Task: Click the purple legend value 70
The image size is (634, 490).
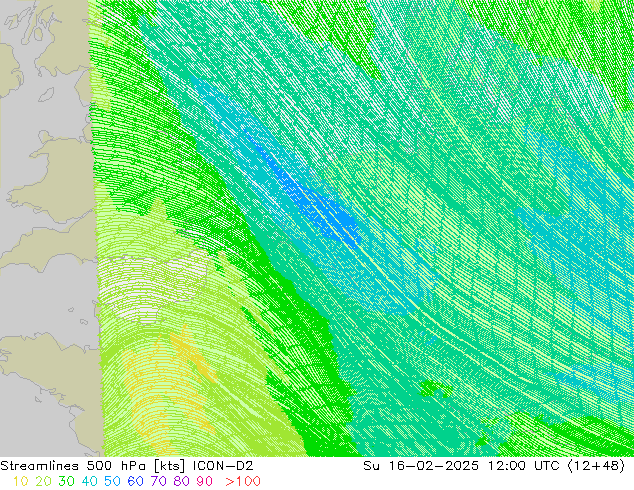Action: (158, 481)
